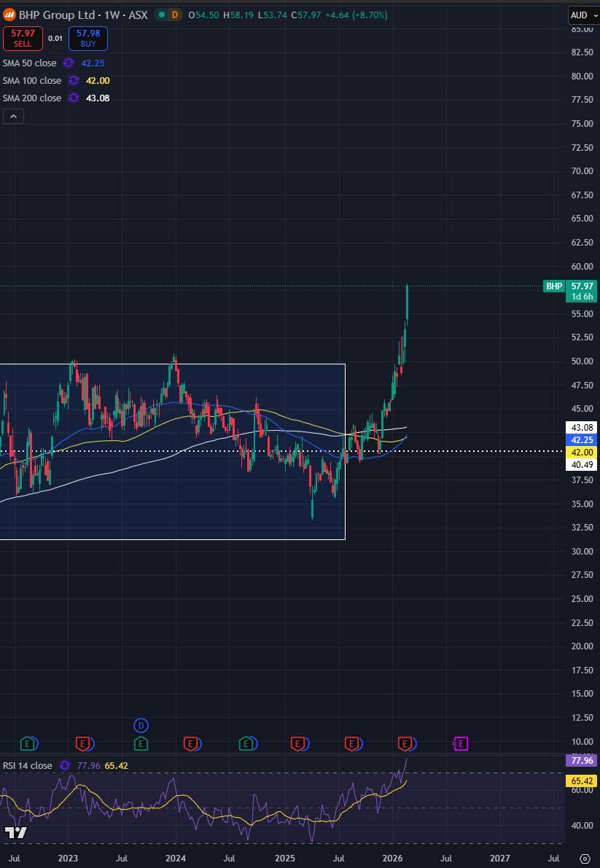The image size is (600, 868).
Task: Click the blue 42.25 axis label
Action: (x=580, y=439)
